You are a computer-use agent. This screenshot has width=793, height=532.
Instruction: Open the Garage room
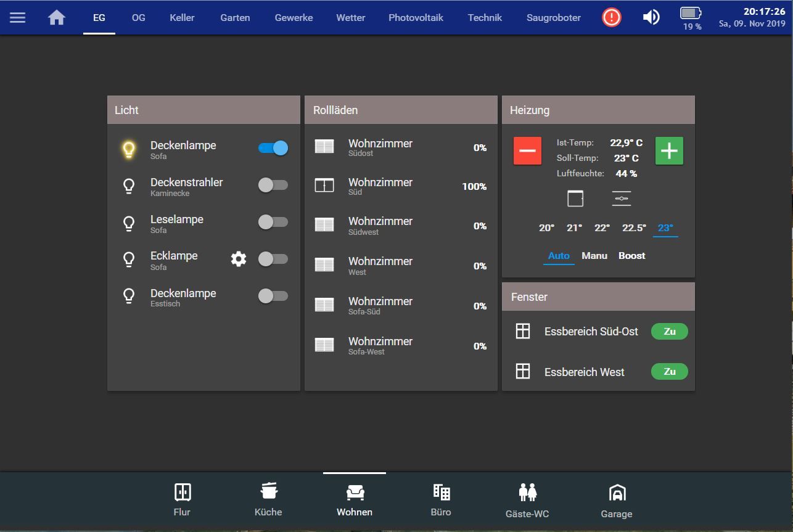click(x=617, y=500)
